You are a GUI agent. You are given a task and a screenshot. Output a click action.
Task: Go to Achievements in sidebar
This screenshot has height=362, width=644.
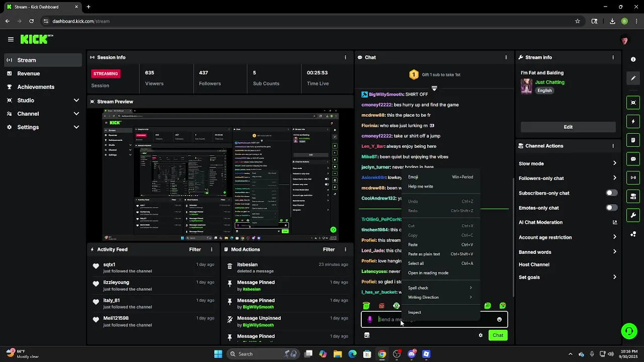42,87
